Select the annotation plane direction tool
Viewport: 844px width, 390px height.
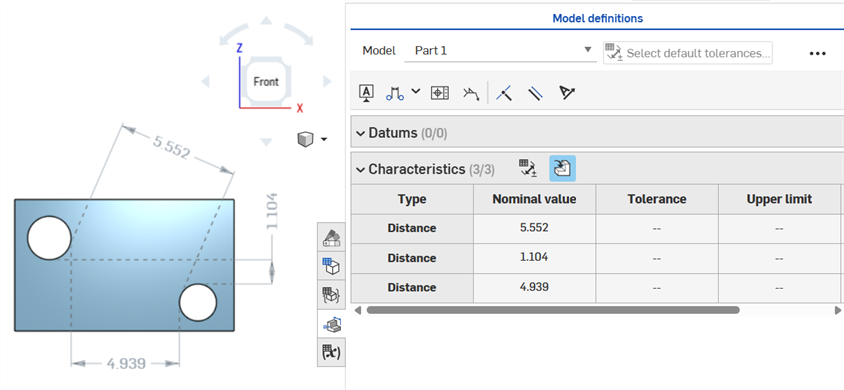click(x=567, y=93)
